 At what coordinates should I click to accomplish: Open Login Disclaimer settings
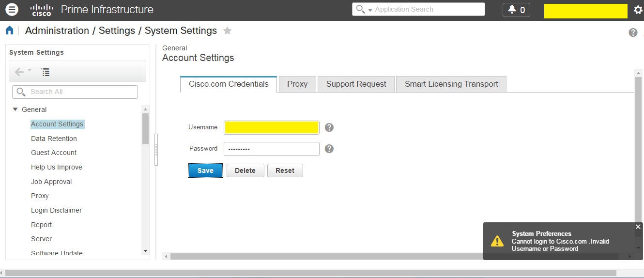point(56,210)
